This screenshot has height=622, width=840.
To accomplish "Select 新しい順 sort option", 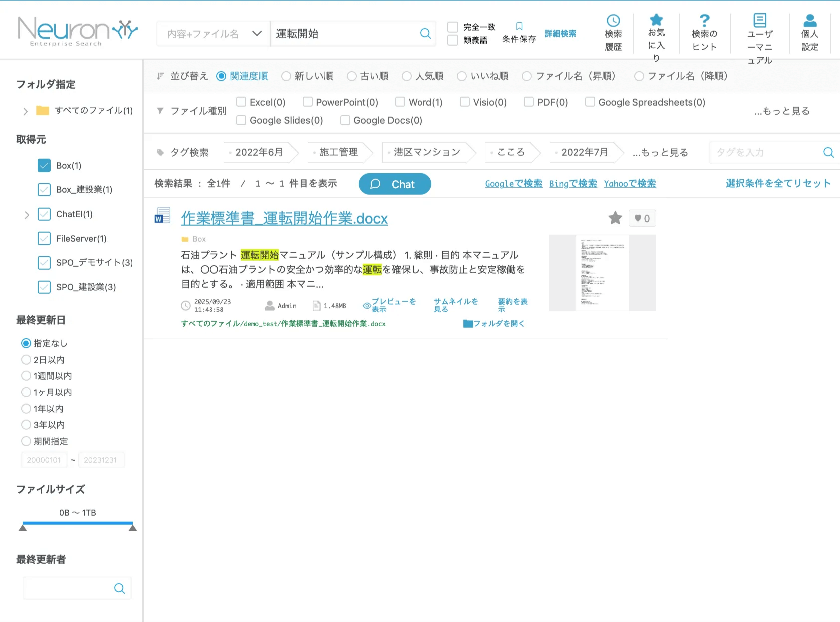I will pos(286,76).
